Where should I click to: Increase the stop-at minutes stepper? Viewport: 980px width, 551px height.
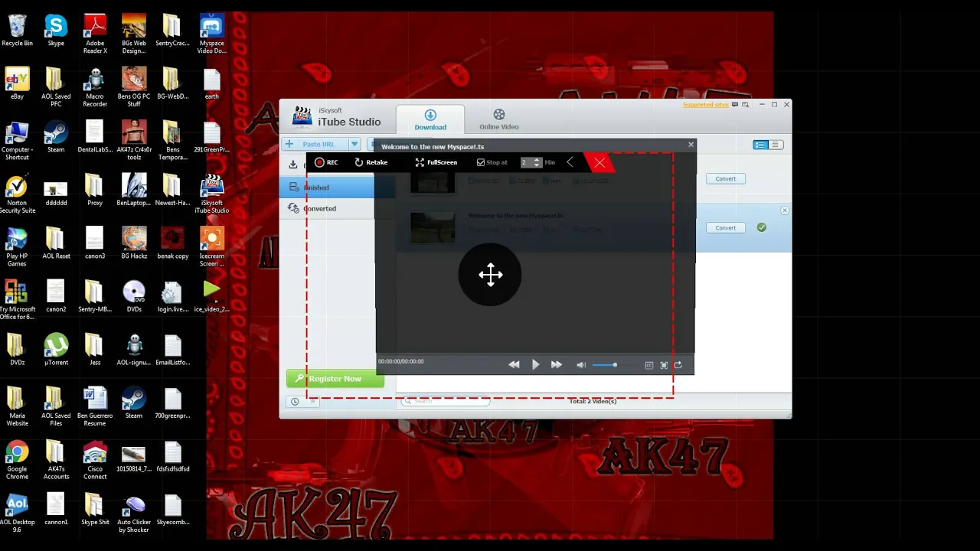537,160
